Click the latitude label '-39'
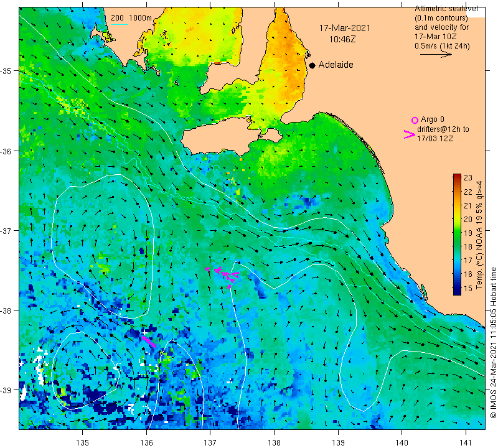Image resolution: width=498 pixels, height=448 pixels. (x=6, y=390)
